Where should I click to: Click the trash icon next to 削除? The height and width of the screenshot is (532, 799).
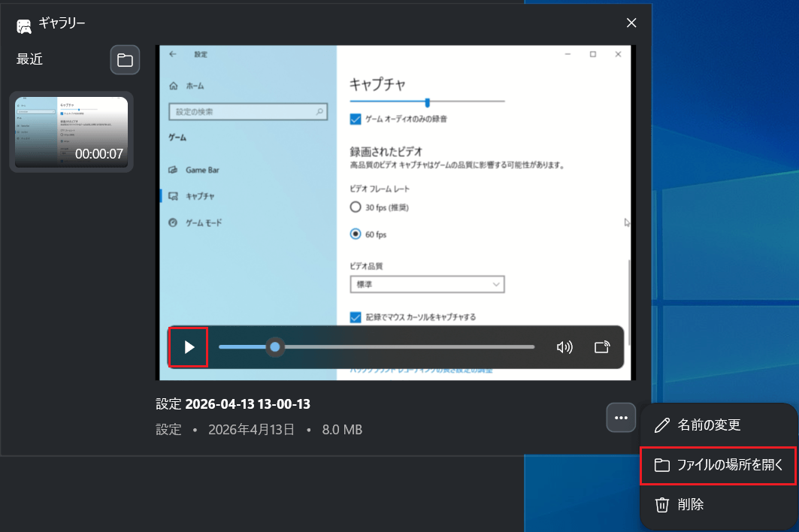pyautogui.click(x=664, y=504)
